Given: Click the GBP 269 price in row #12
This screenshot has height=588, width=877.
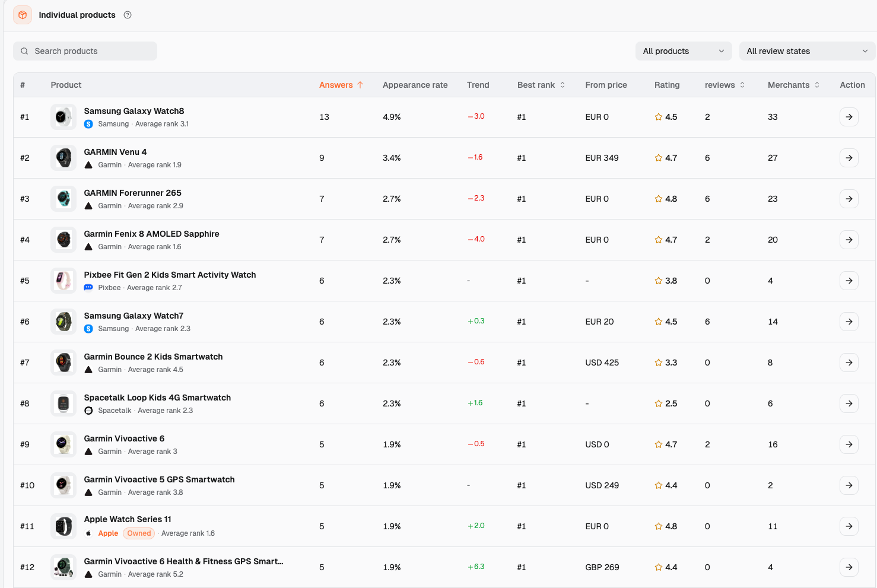Looking at the screenshot, I should (602, 567).
